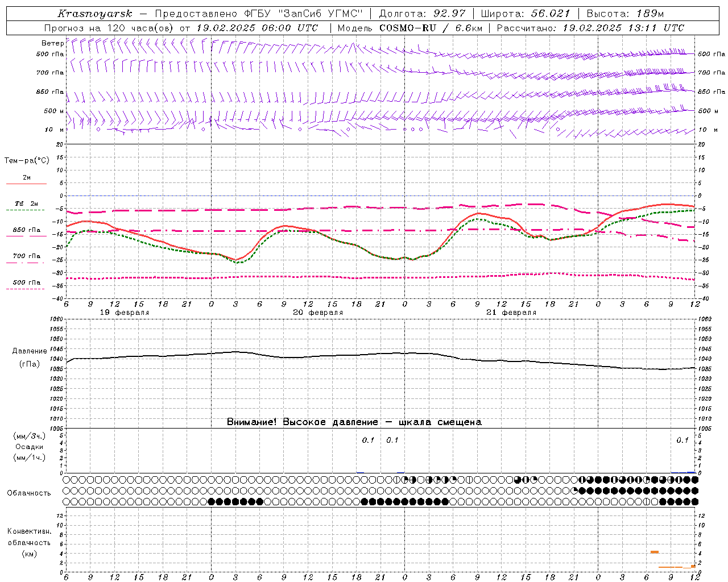Click the '(км)' convective height unit label
The width and height of the screenshot is (728, 582).
pyautogui.click(x=29, y=553)
